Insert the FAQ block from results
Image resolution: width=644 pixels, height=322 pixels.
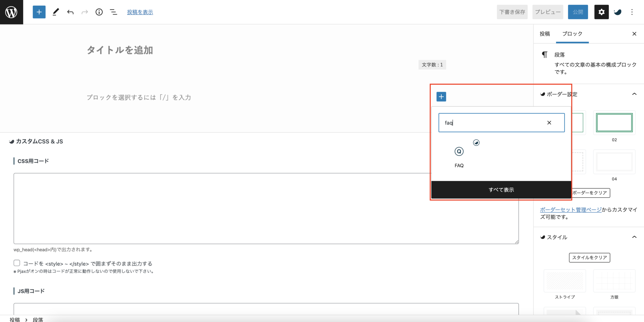pos(459,156)
